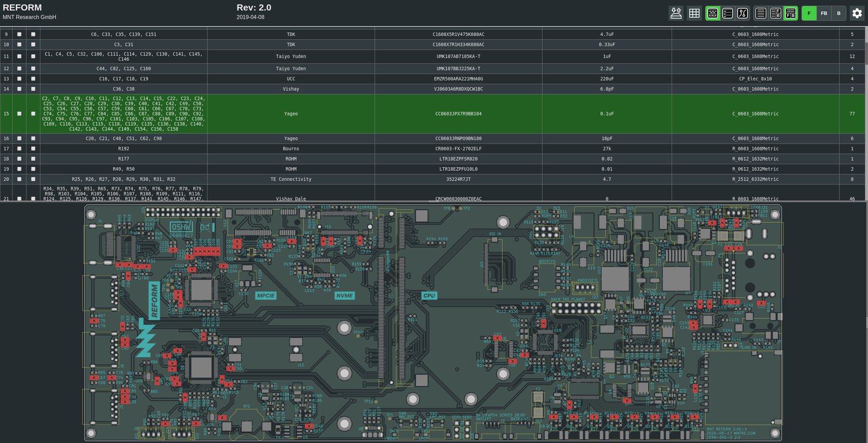The width and height of the screenshot is (868, 443).
Task: Select part number 'CR0603-FX-2702ELF'
Action: 458,148
